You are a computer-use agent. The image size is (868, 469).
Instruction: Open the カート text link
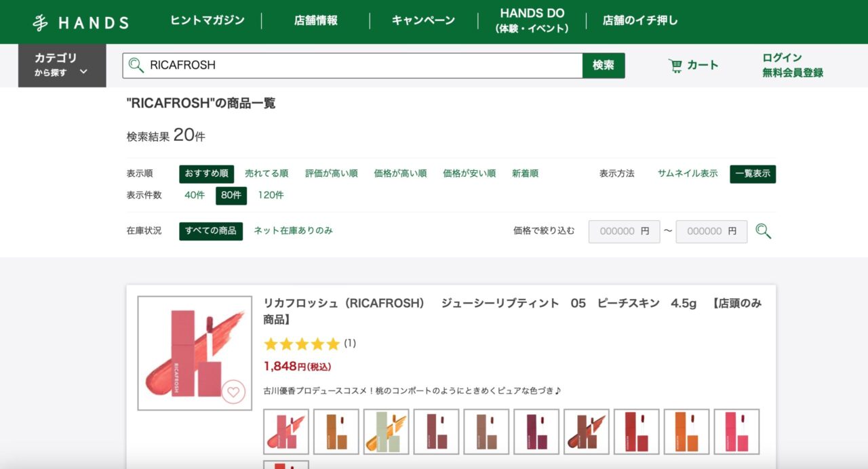tap(703, 66)
